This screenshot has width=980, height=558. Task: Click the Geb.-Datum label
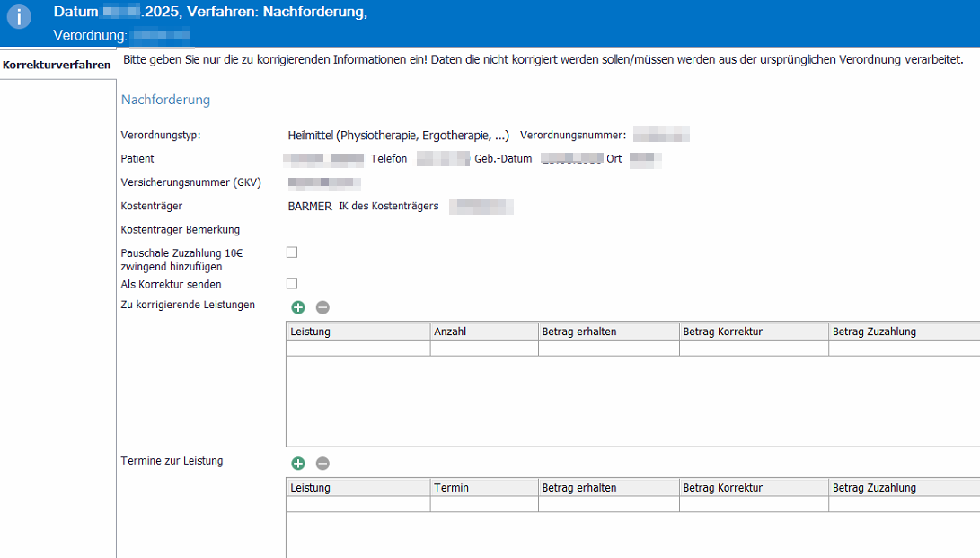point(503,159)
